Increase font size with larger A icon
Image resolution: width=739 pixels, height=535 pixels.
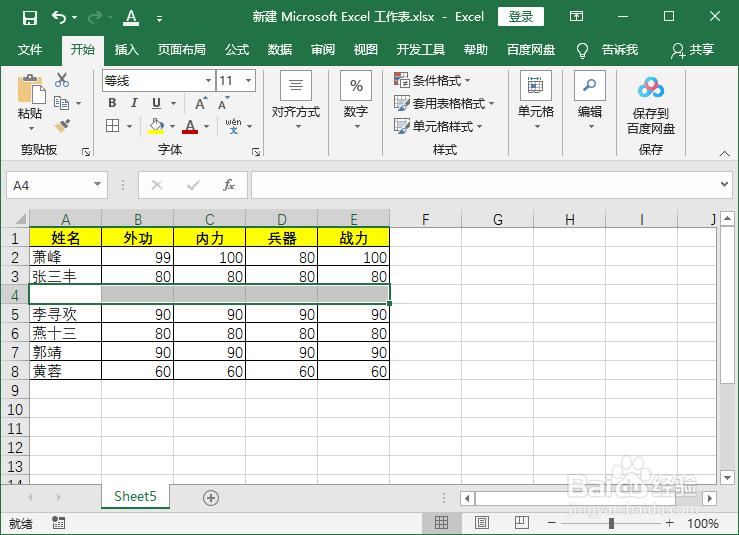coord(200,103)
